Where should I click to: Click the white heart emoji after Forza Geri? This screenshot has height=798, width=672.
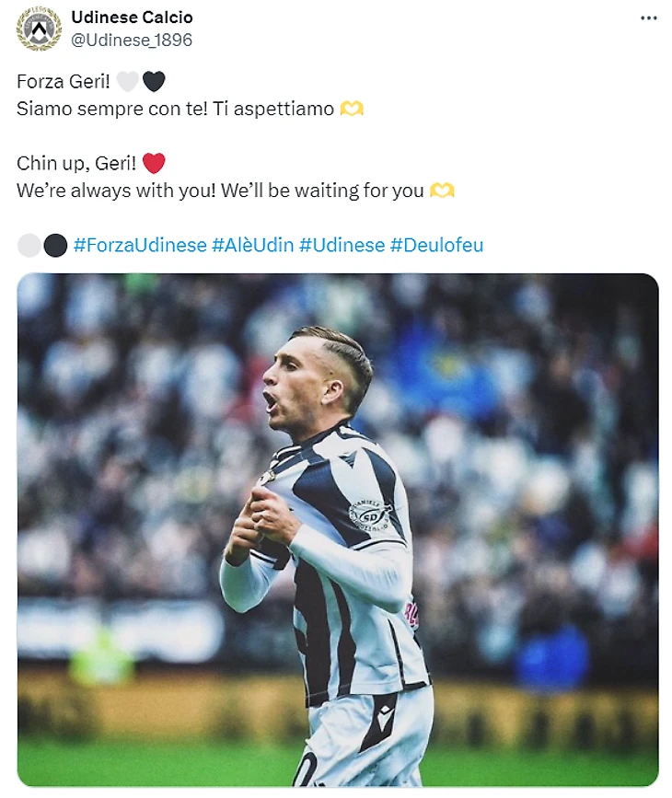(x=128, y=82)
